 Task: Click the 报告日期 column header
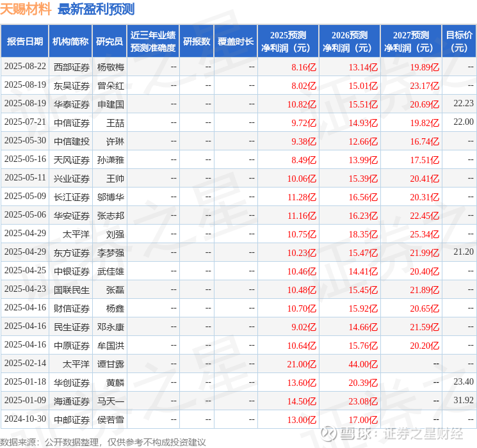[24, 42]
